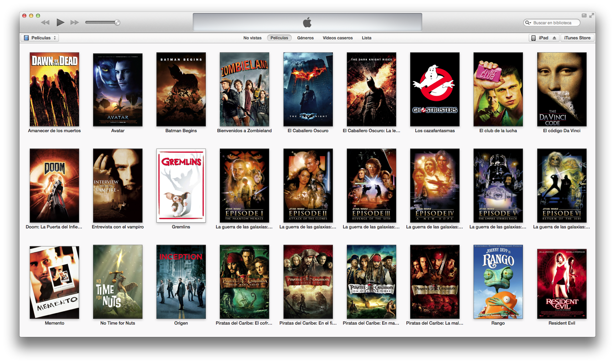Select the Avatar movie poster
Screen dimensions: 615x364
(x=118, y=90)
